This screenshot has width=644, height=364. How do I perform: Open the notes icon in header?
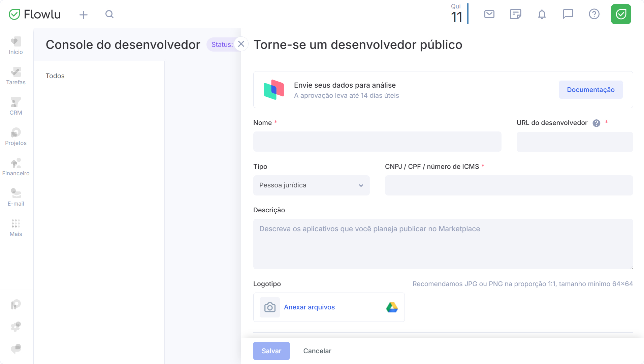tap(516, 14)
